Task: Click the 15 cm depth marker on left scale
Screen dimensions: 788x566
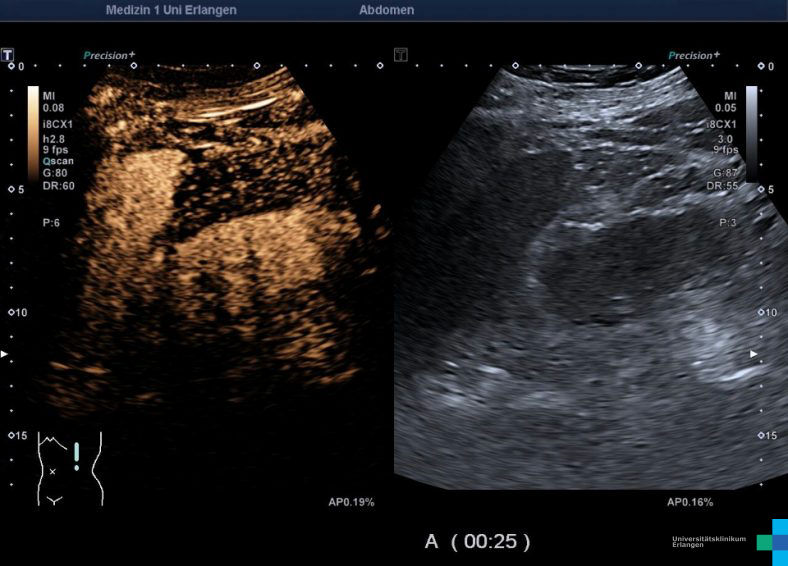Action: coord(17,435)
